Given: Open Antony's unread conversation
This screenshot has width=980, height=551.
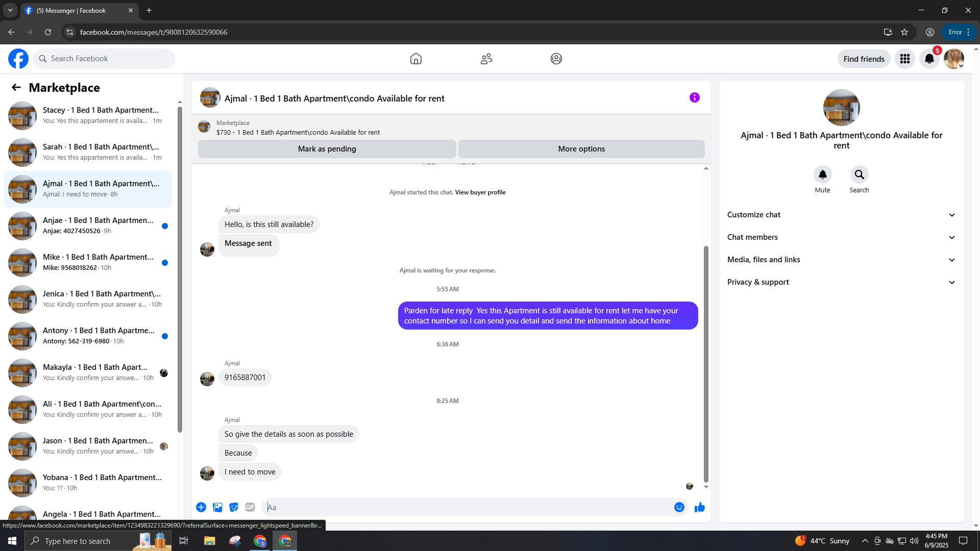Looking at the screenshot, I should [x=88, y=336].
